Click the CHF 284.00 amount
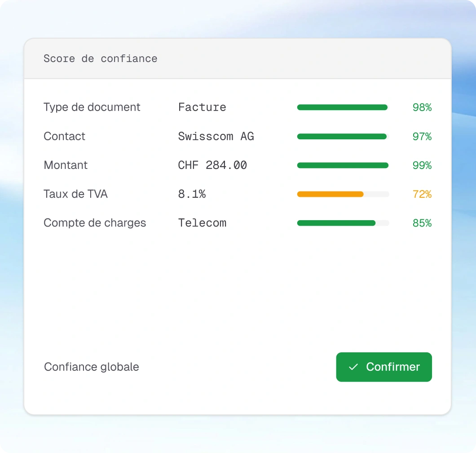This screenshot has height=453, width=476. point(212,165)
